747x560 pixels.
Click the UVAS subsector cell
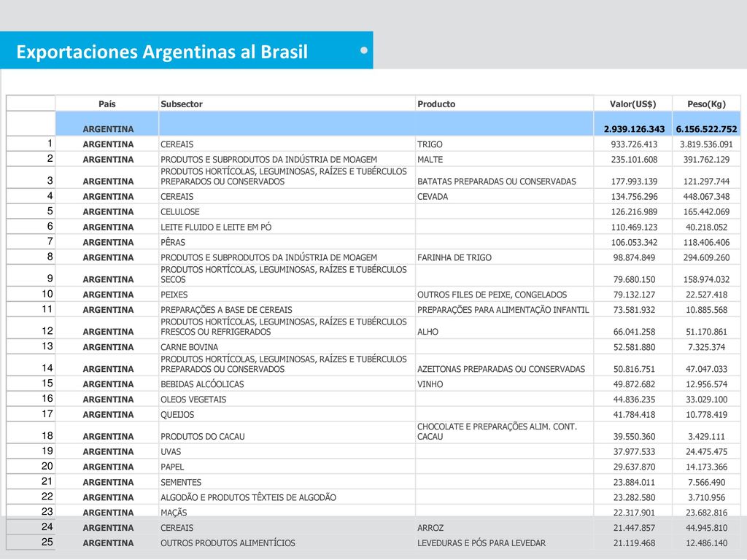[171, 452]
